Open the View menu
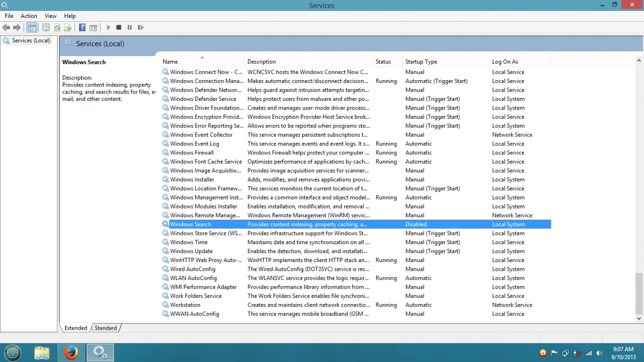Screen dimensions: 644x362 (x=51, y=16)
